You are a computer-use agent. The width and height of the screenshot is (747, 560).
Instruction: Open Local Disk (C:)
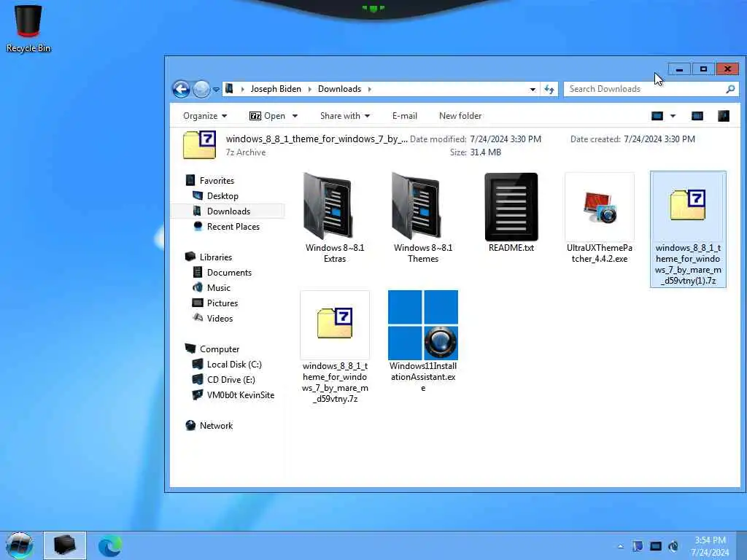234,365
